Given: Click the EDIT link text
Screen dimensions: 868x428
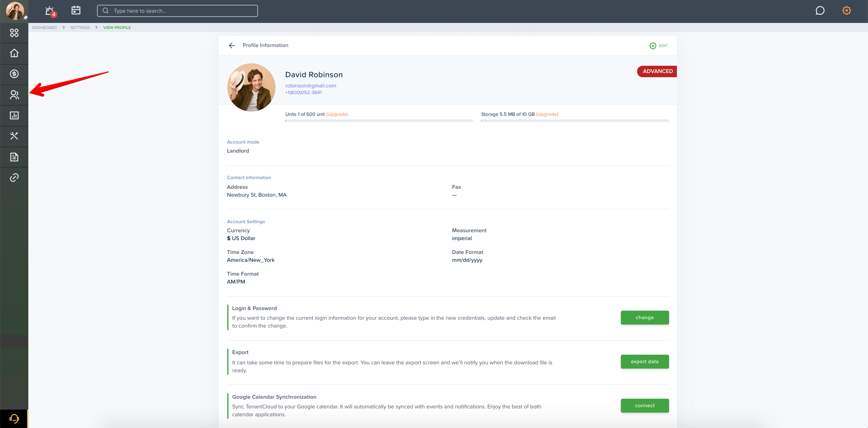Looking at the screenshot, I should tap(663, 46).
